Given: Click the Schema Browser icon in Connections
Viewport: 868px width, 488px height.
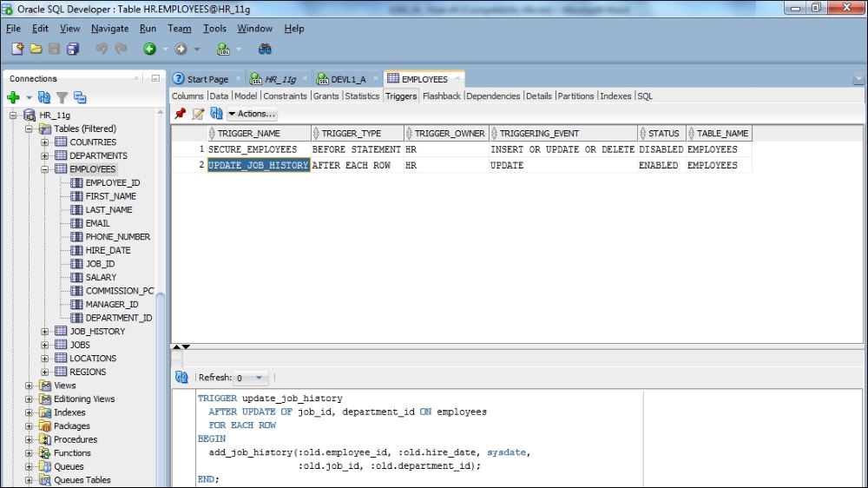Looking at the screenshot, I should pyautogui.click(x=80, y=97).
